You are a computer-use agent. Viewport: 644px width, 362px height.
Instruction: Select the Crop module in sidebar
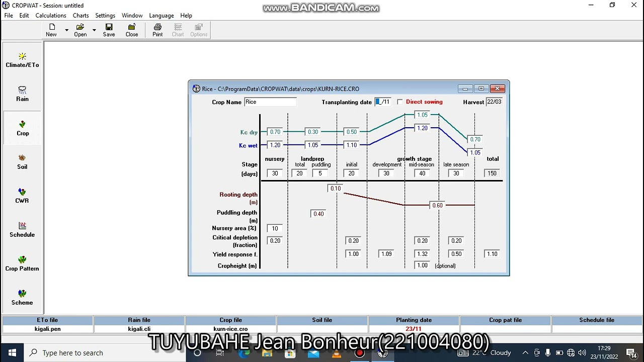(x=23, y=128)
